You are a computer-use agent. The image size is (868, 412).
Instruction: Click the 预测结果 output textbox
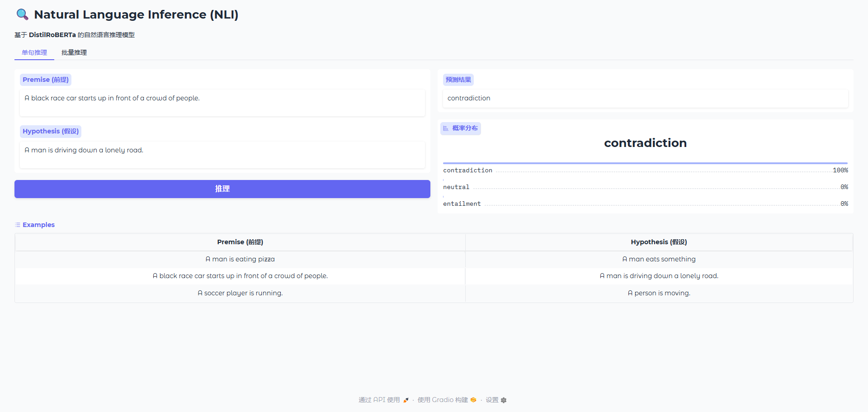(645, 98)
